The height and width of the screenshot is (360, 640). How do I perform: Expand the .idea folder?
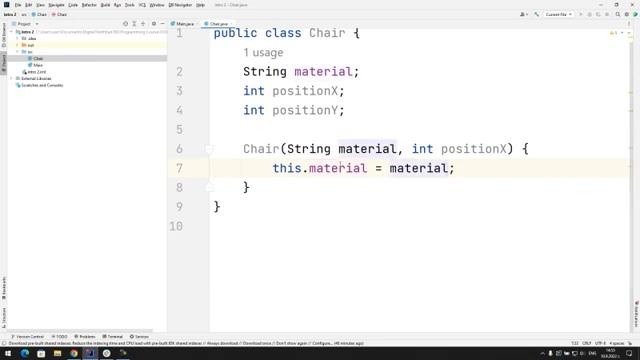click(x=17, y=38)
